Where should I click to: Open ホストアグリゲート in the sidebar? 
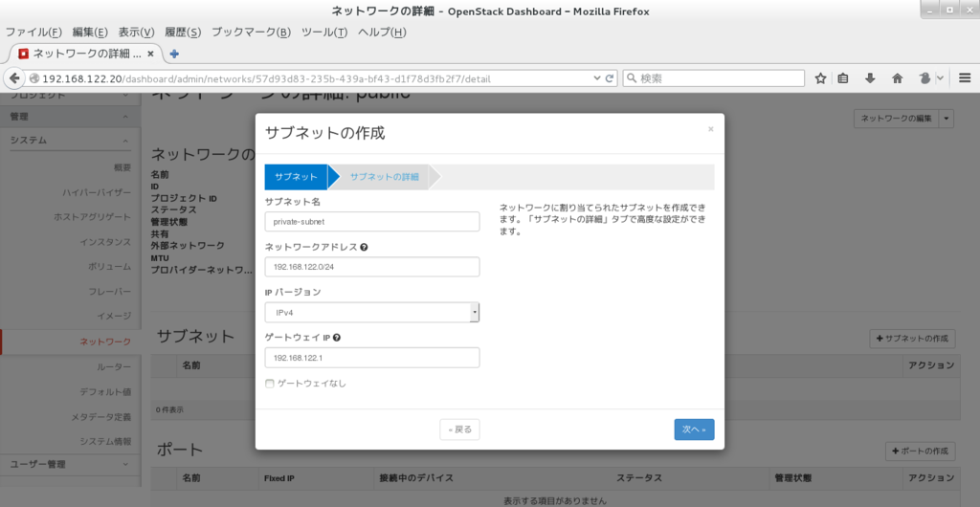coord(93,217)
